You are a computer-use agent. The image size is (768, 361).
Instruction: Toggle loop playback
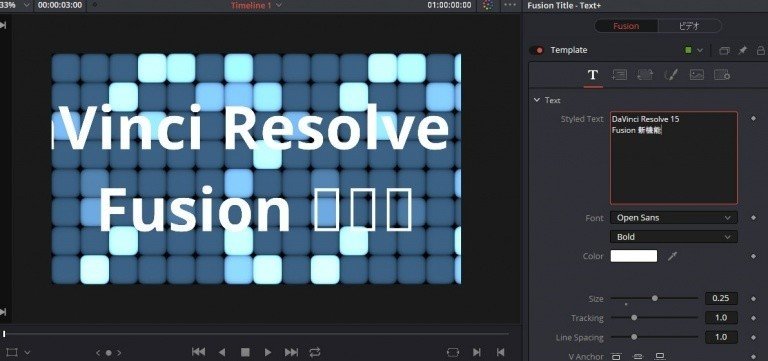coord(315,352)
